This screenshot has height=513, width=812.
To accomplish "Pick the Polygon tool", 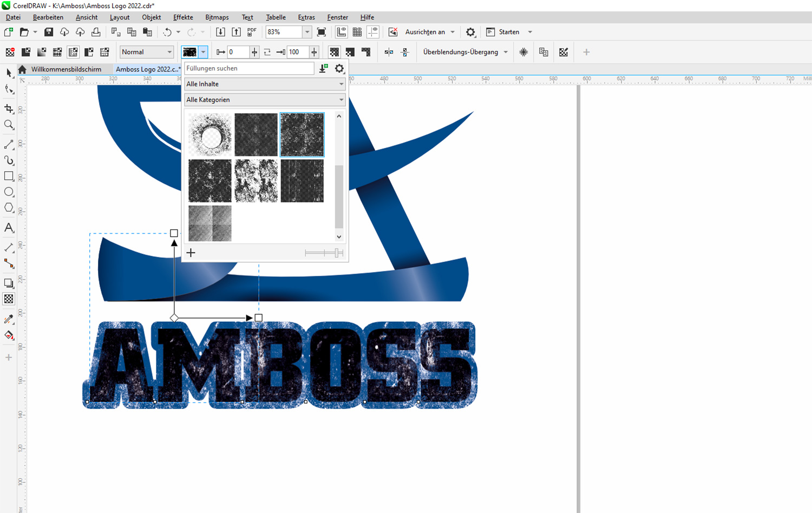I will click(x=9, y=208).
